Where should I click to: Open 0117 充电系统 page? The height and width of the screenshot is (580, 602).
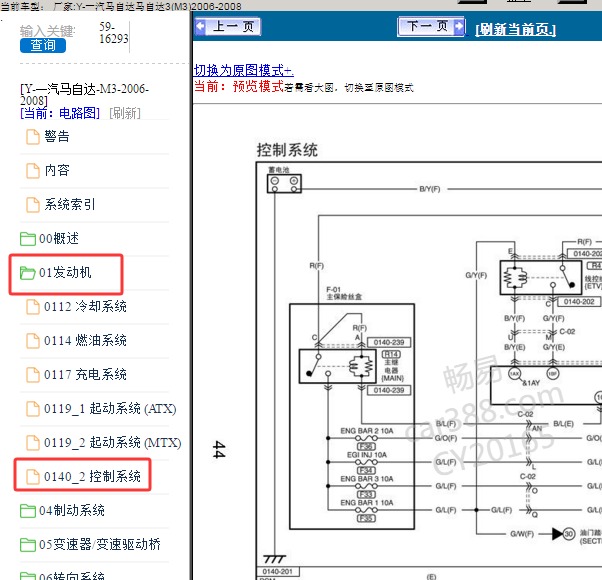click(85, 375)
